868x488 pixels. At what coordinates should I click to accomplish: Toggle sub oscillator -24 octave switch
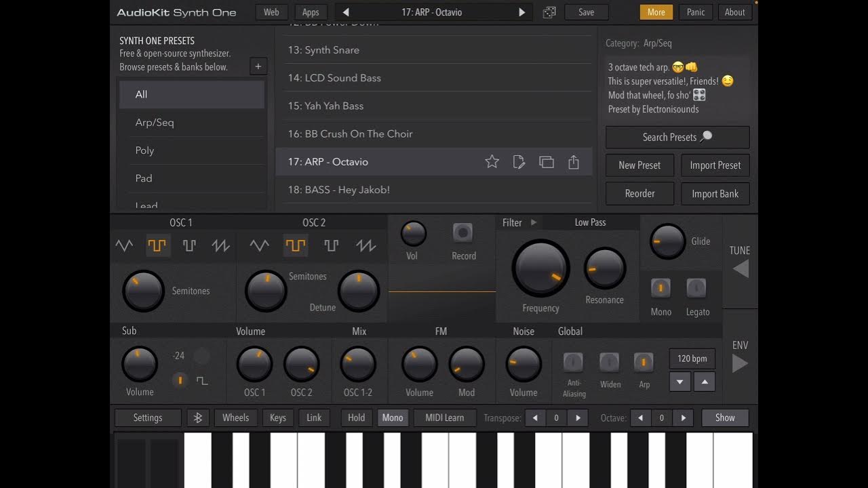pos(201,356)
